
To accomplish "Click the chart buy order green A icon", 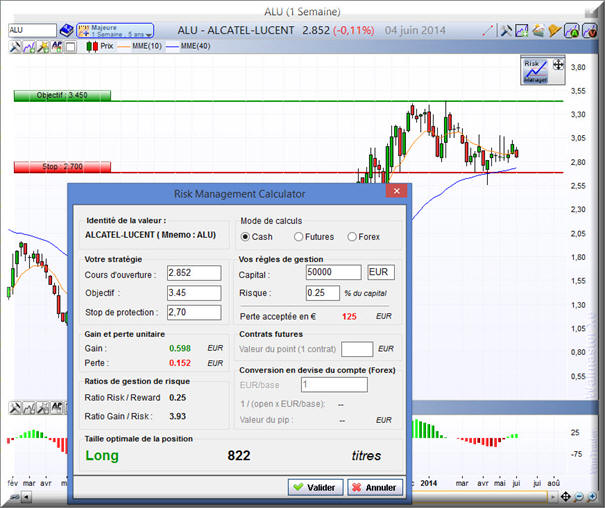I will click(x=572, y=30).
